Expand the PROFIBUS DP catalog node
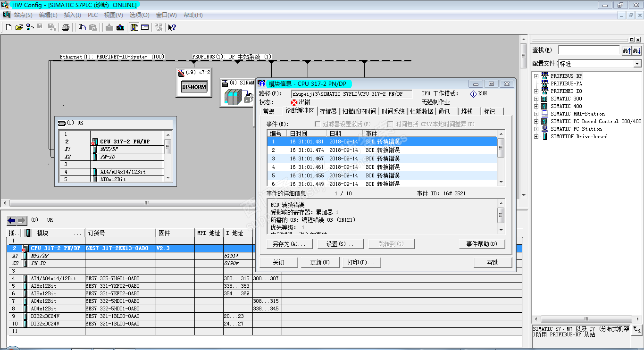The width and height of the screenshot is (644, 350). 536,76
